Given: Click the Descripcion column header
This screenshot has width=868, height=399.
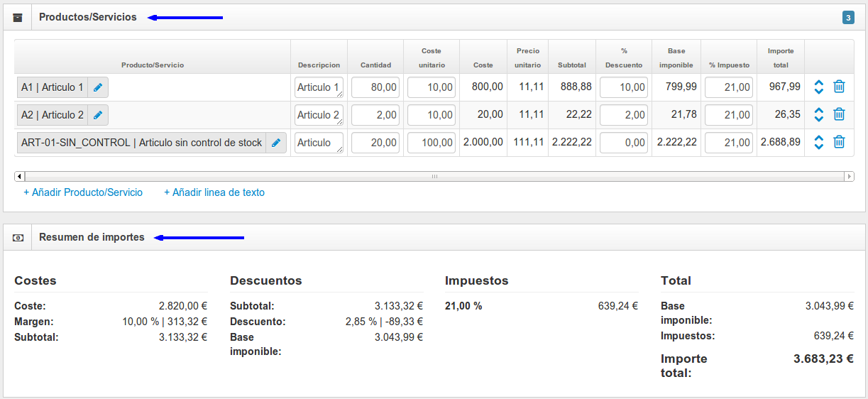Looking at the screenshot, I should pos(319,65).
